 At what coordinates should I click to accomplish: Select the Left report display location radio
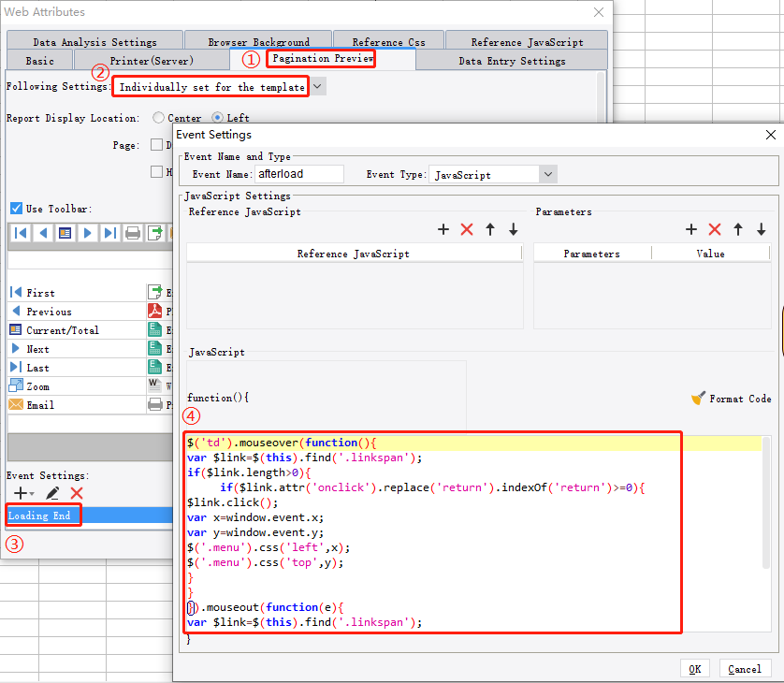tap(219, 119)
